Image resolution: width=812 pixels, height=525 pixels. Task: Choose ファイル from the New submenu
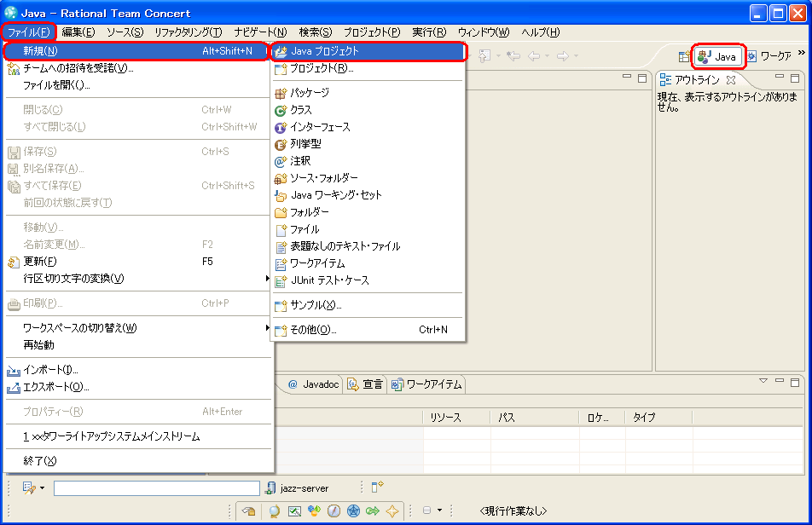[x=368, y=229]
